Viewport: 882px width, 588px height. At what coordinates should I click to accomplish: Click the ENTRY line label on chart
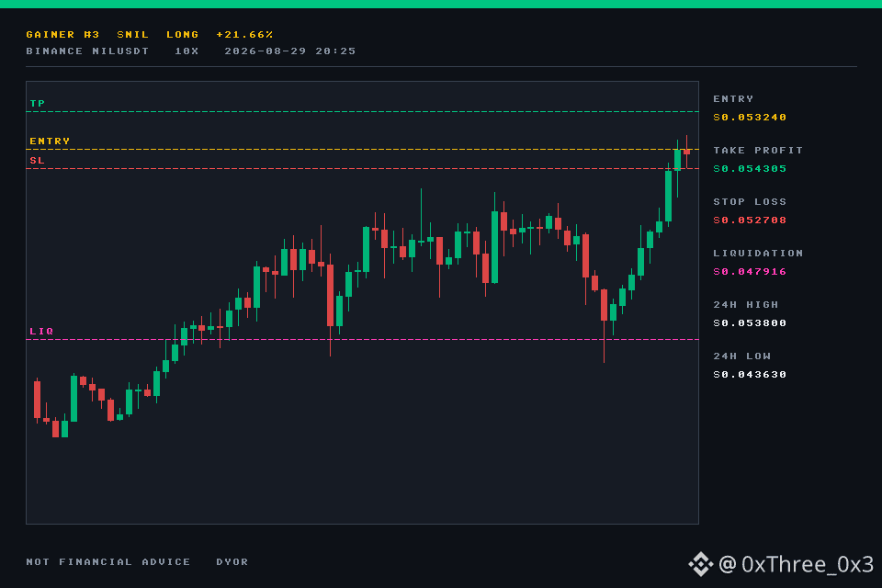(50, 141)
